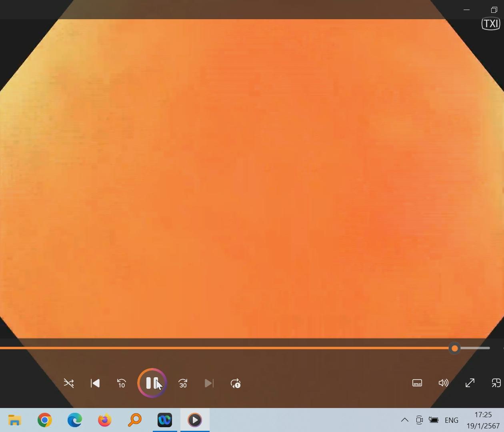This screenshot has width=504, height=432.
Task: Skip forward 30 seconds
Action: click(183, 384)
